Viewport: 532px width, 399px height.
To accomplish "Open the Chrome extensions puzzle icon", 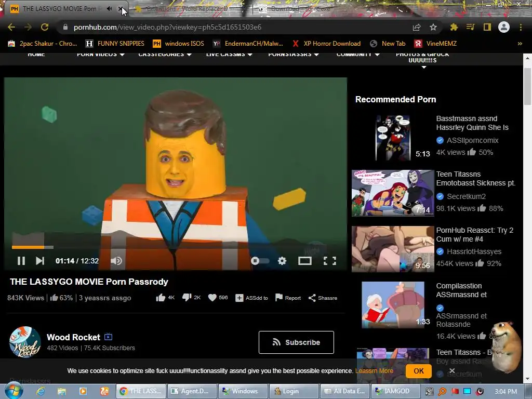I will [454, 27].
